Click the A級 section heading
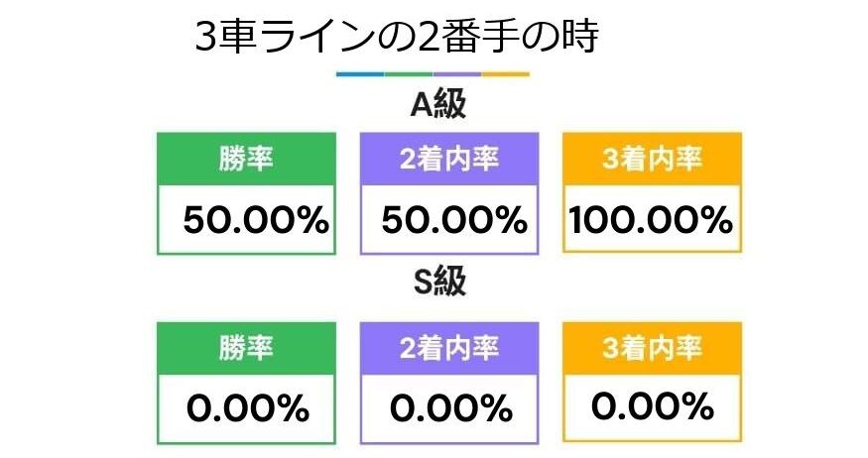Viewport: 868px width, 458px height. 437,104
